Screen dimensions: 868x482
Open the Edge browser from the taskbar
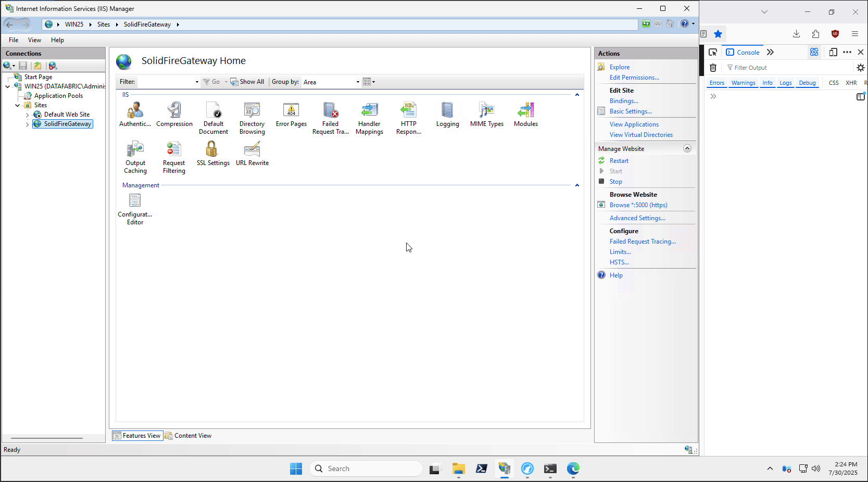click(573, 469)
